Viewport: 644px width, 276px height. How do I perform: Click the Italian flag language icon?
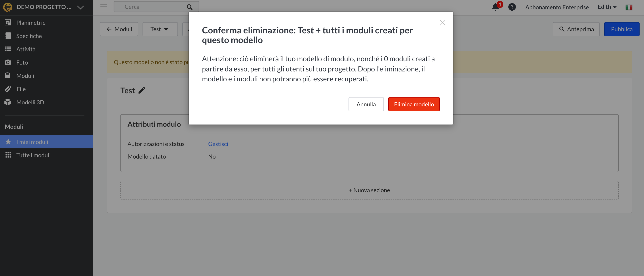[629, 7]
